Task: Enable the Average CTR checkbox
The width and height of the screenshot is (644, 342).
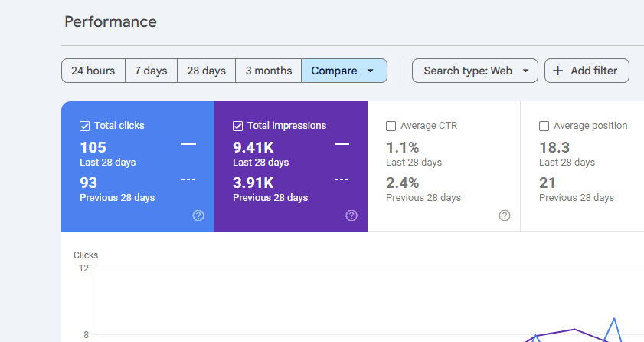Action: click(391, 126)
